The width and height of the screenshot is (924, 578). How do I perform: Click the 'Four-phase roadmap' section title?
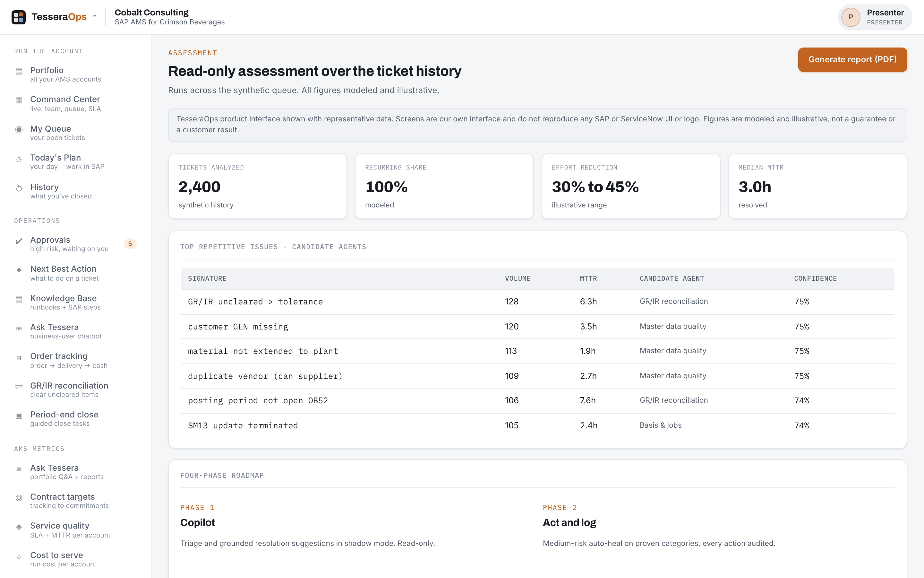[222, 476]
